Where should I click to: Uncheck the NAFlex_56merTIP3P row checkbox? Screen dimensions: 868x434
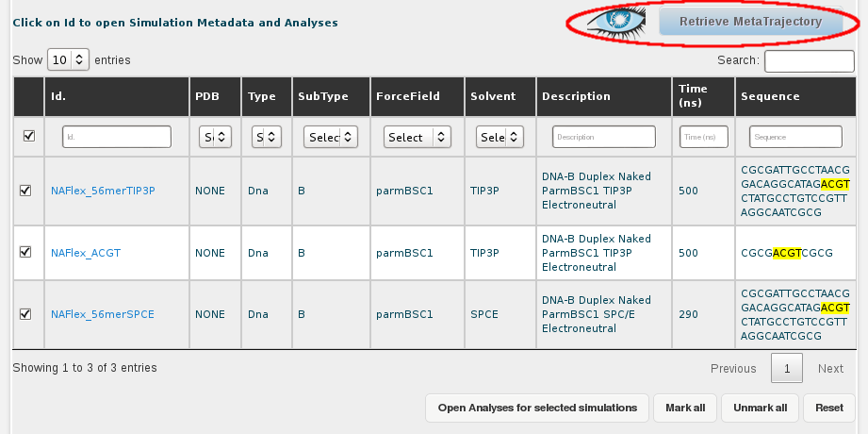(x=25, y=191)
